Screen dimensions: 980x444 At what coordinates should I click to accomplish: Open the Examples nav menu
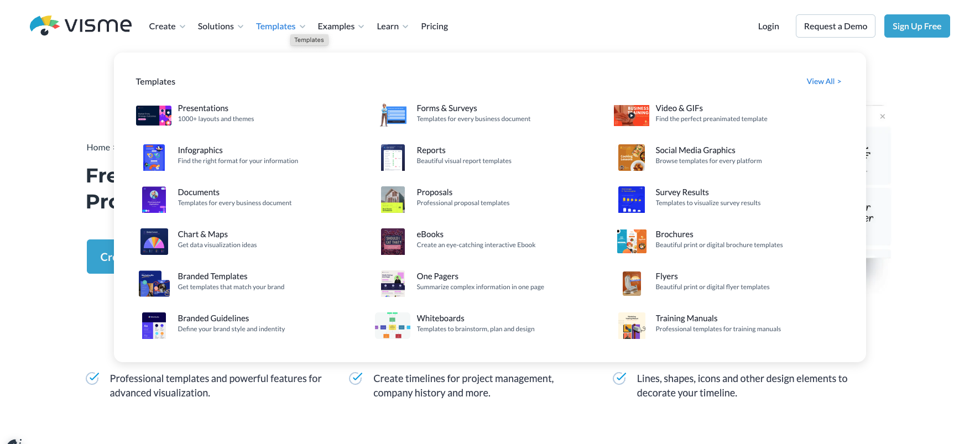click(341, 27)
